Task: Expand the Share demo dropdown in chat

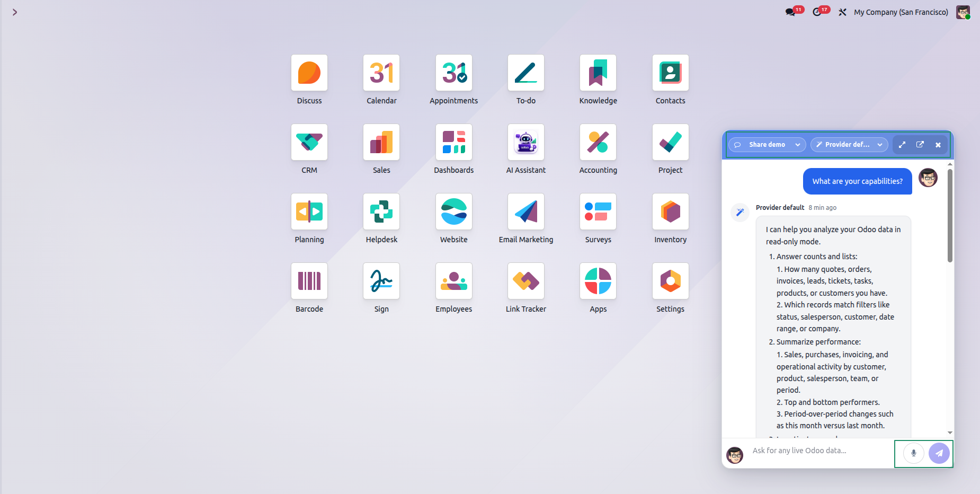Action: point(767,145)
